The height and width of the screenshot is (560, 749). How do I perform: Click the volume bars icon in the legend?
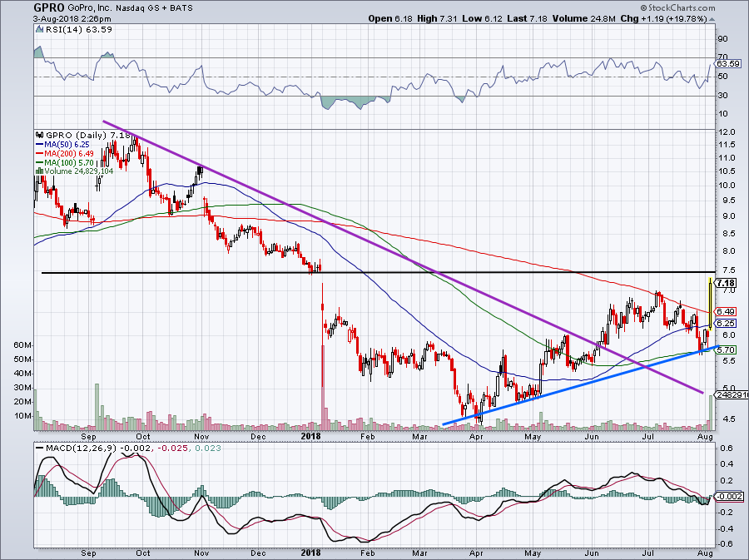pos(40,171)
